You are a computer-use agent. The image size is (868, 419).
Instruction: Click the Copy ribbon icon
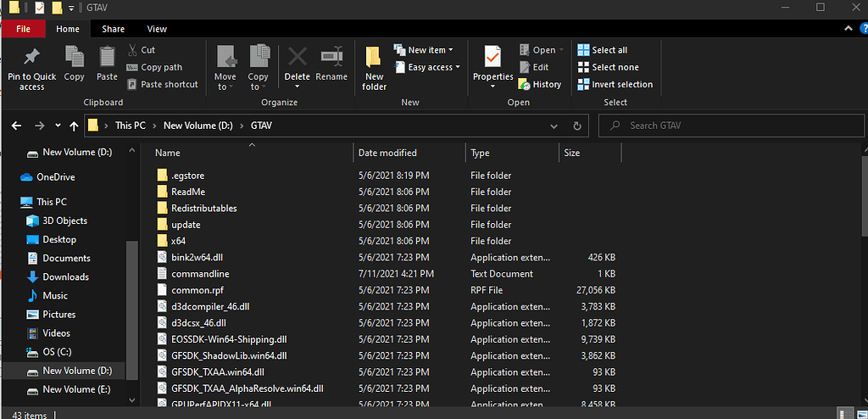pyautogui.click(x=75, y=57)
